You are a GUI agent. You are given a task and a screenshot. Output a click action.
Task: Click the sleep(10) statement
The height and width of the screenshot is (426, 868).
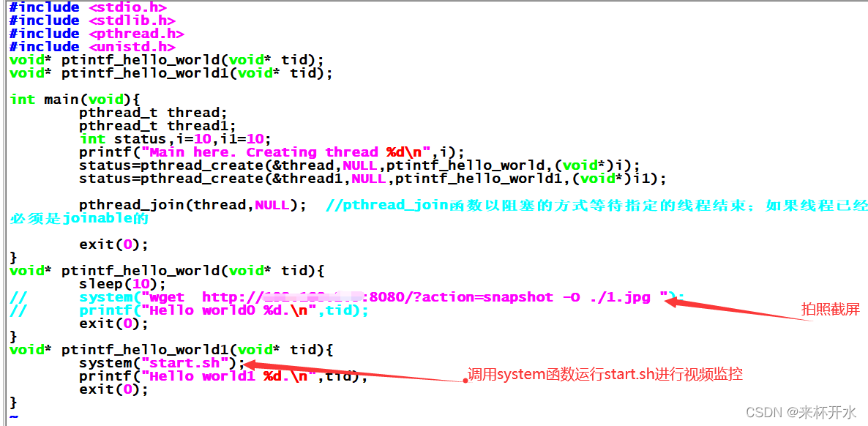122,284
